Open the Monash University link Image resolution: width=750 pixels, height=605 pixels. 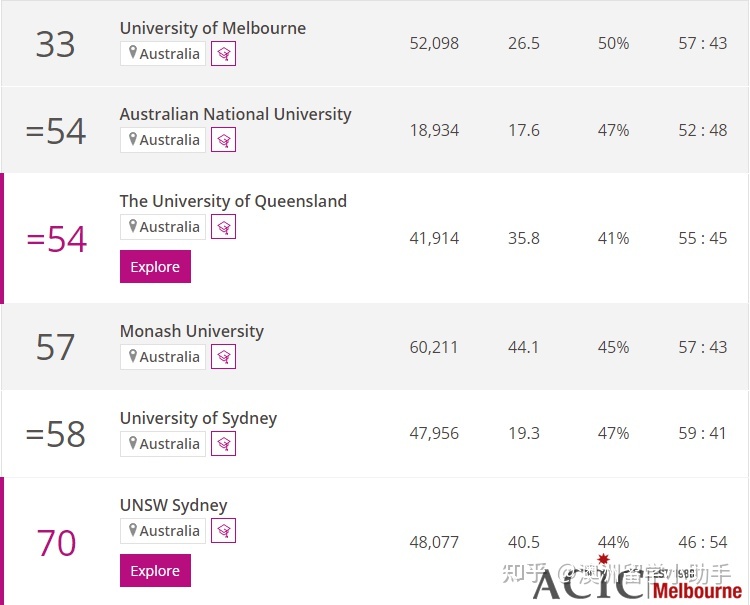[x=192, y=331]
